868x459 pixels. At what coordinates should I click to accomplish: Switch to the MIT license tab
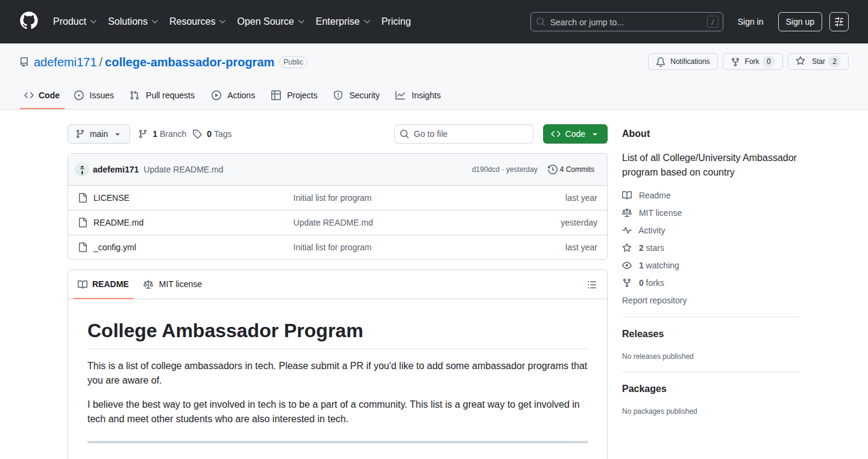click(x=172, y=284)
